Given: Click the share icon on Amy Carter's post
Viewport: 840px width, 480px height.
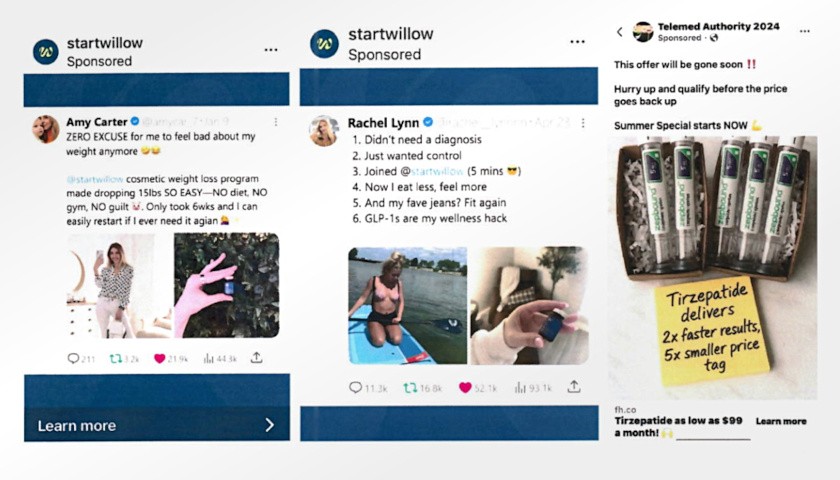Looking at the screenshot, I should [257, 357].
